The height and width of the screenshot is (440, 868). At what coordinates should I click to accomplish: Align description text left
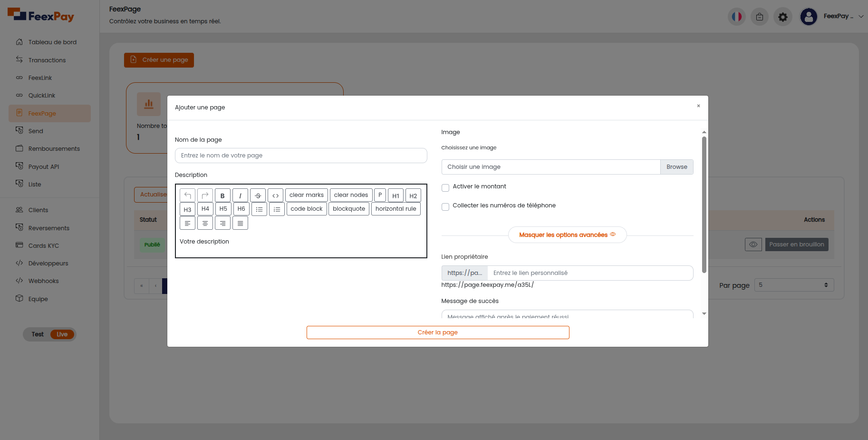pyautogui.click(x=187, y=223)
